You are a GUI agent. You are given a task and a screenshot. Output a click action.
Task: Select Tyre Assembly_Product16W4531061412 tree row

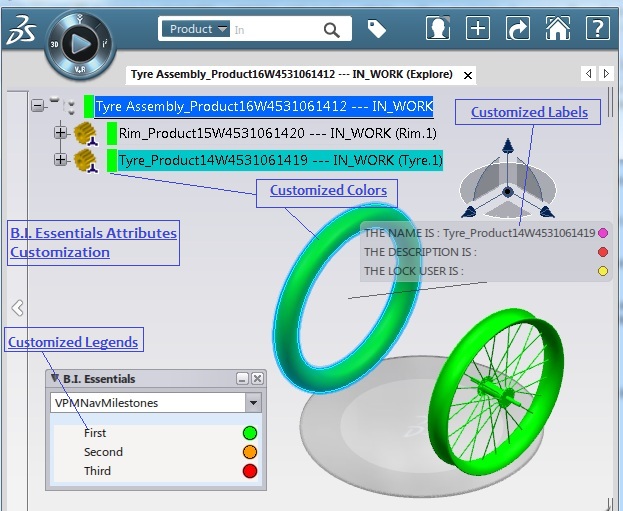(264, 106)
